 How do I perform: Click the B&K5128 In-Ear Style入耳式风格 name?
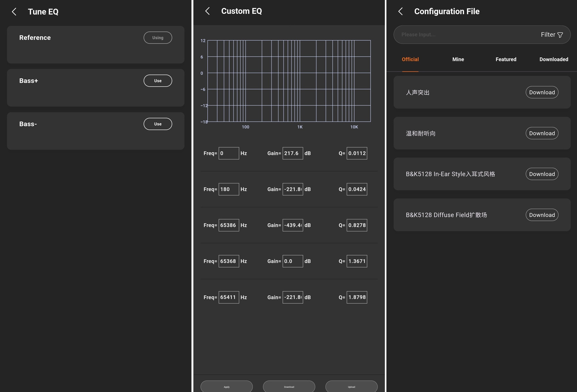click(x=450, y=174)
